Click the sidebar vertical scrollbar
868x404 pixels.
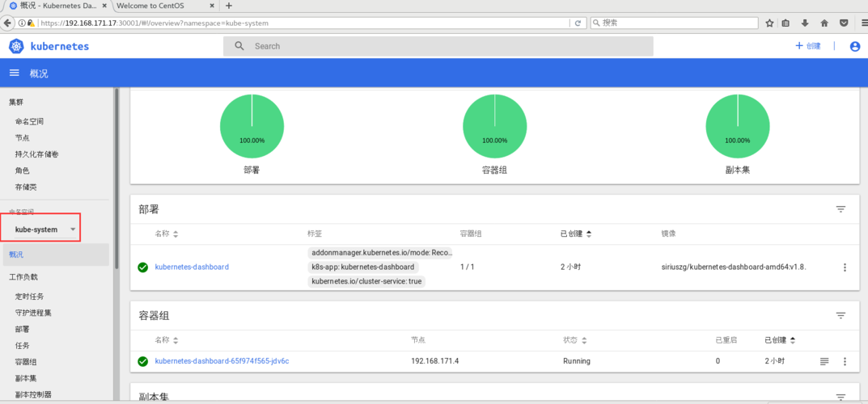pos(116,179)
